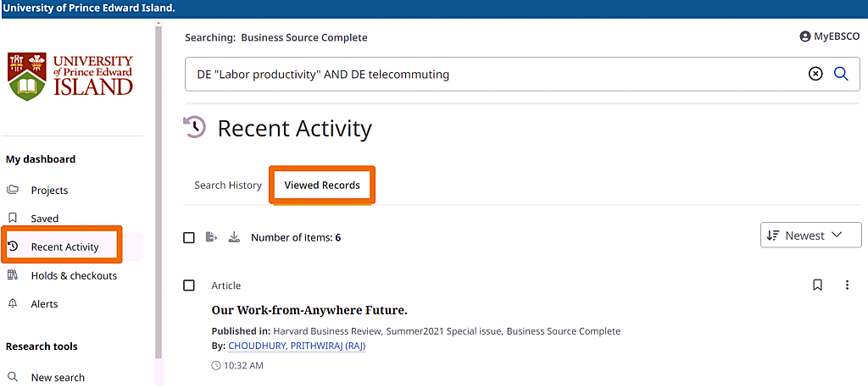This screenshot has height=388, width=868.
Task: Open the article's three-dot options menu
Action: point(847,285)
